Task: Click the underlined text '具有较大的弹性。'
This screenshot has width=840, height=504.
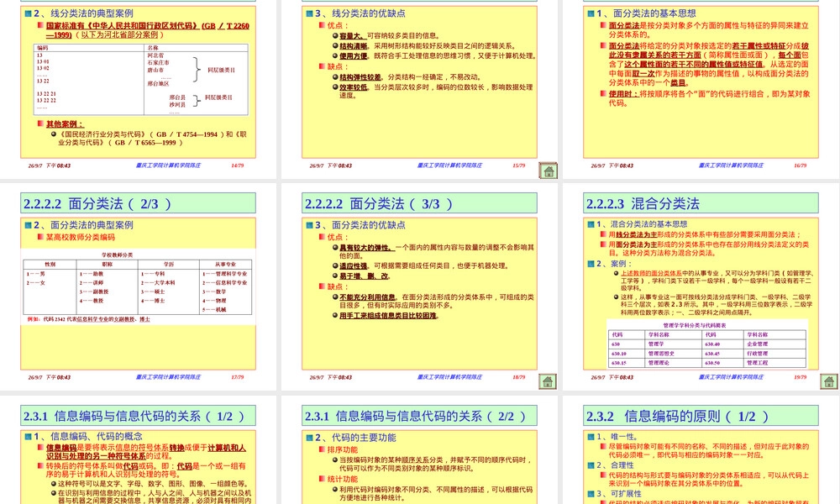Action: [366, 248]
